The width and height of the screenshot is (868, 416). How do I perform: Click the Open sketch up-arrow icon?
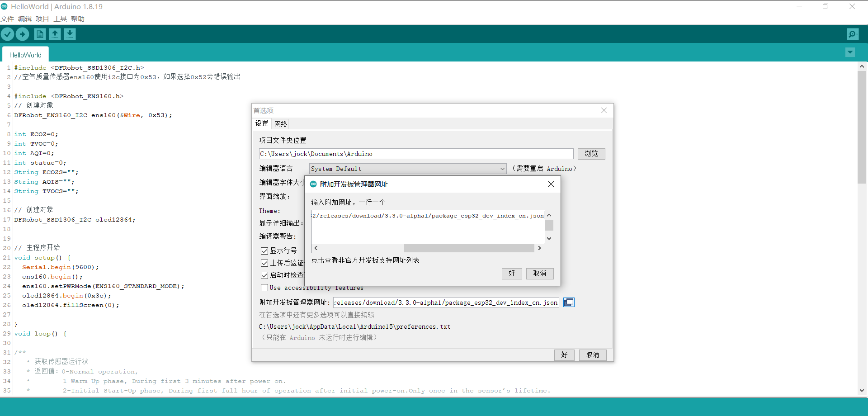pyautogui.click(x=55, y=34)
